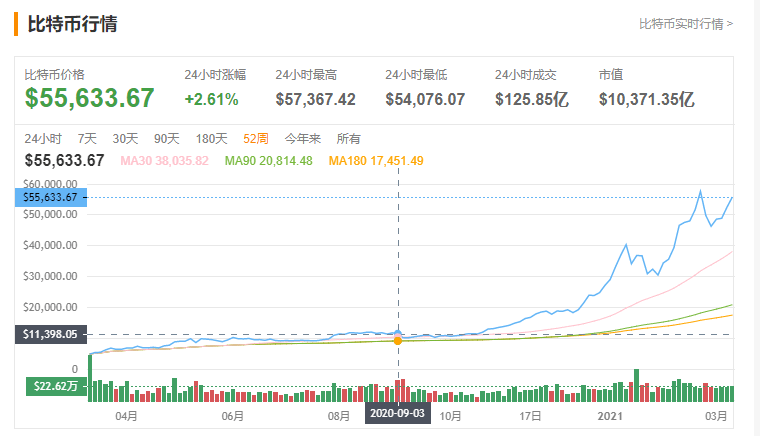Click the large green Bitcoin price $55,633.67
Image resolution: width=760 pixels, height=436 pixels.
tap(90, 98)
